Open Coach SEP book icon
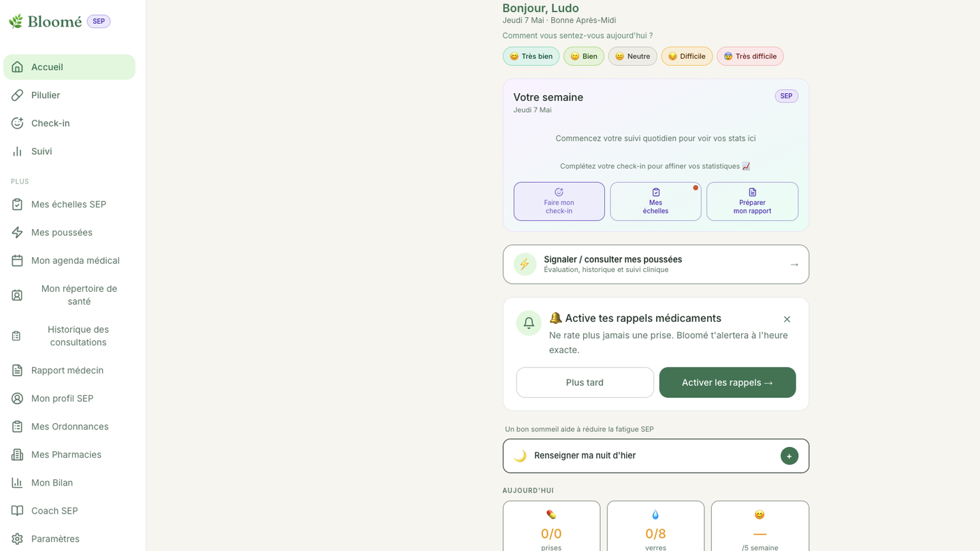 tap(17, 511)
